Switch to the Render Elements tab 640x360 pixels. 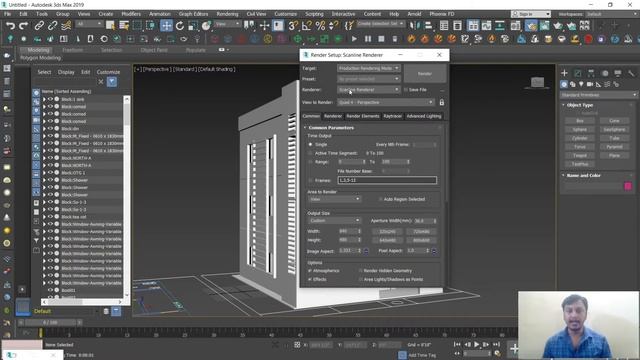click(x=363, y=116)
